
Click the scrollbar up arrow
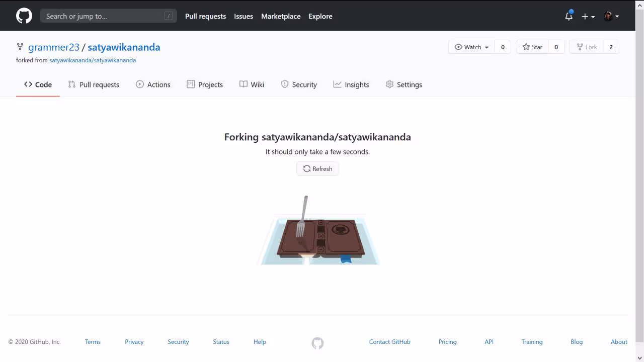pyautogui.click(x=639, y=4)
